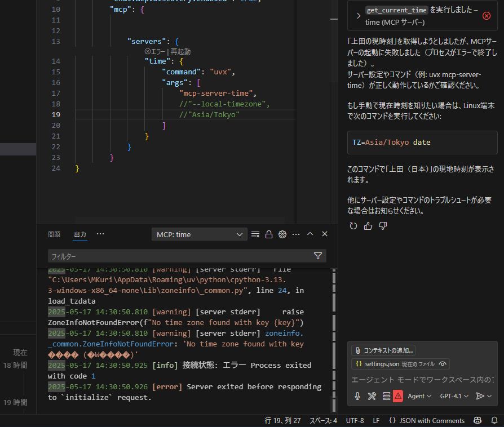The height and width of the screenshot is (427, 504).
Task: Click the [error] Server exited log entry
Action: pos(184,392)
